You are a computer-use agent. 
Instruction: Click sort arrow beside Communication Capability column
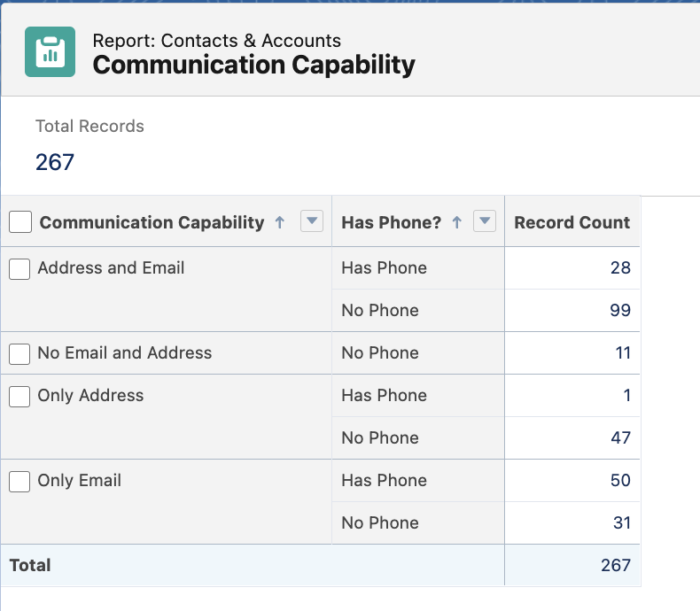(x=280, y=223)
